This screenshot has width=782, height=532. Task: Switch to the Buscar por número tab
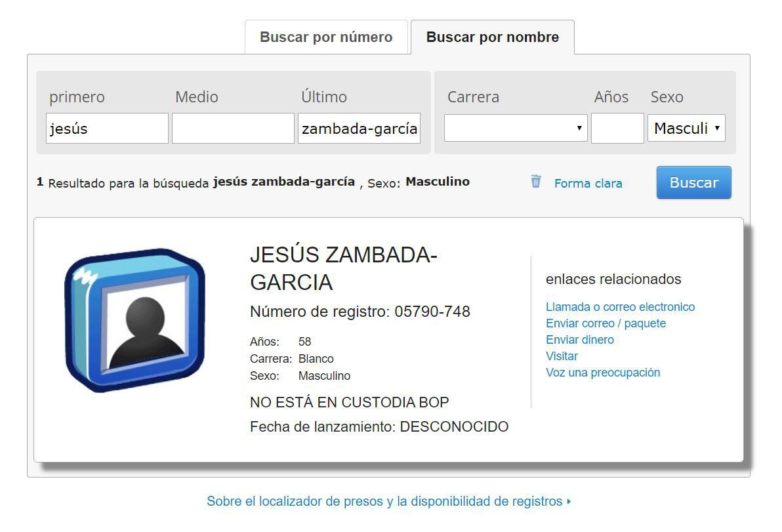click(x=326, y=37)
